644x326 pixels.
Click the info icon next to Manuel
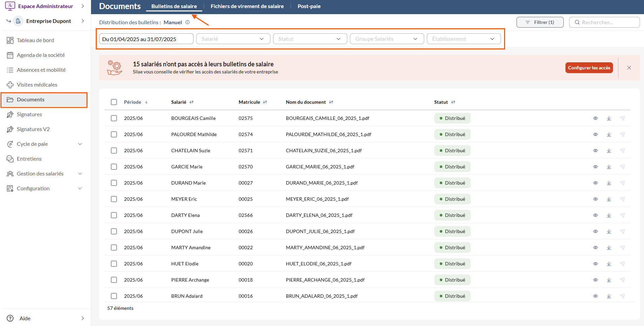click(187, 22)
